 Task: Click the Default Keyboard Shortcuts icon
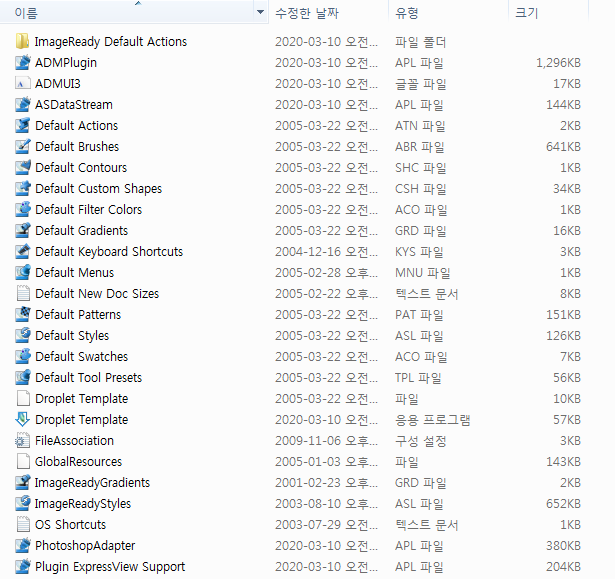tap(23, 251)
